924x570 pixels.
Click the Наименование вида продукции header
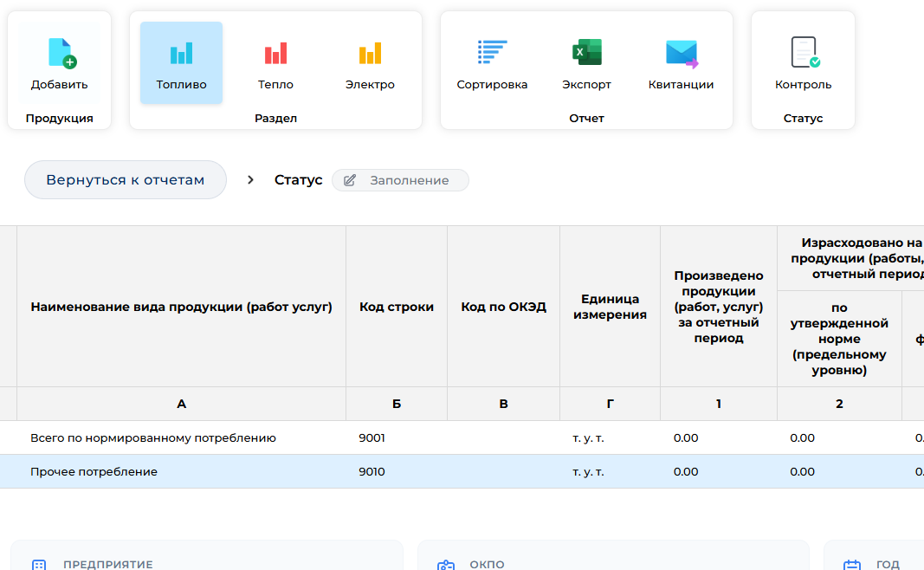[181, 307]
